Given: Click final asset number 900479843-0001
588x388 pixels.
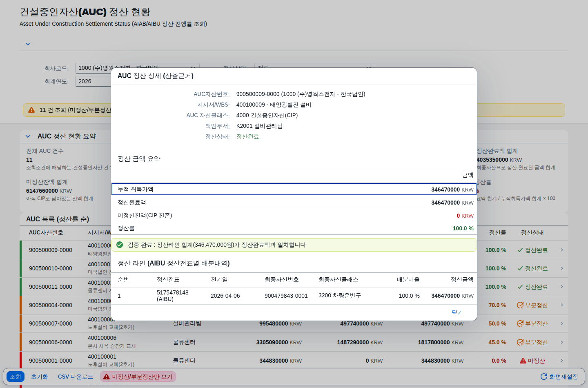Looking at the screenshot, I should click(286, 296).
